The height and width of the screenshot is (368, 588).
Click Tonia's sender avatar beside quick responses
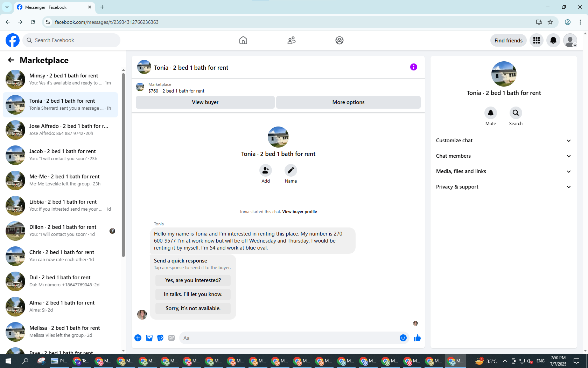click(142, 314)
